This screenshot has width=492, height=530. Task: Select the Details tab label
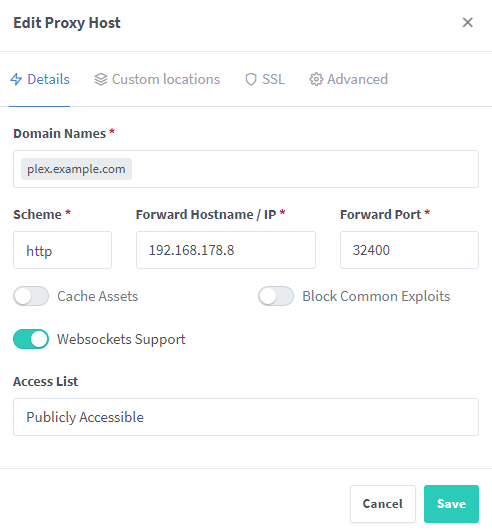[48, 79]
